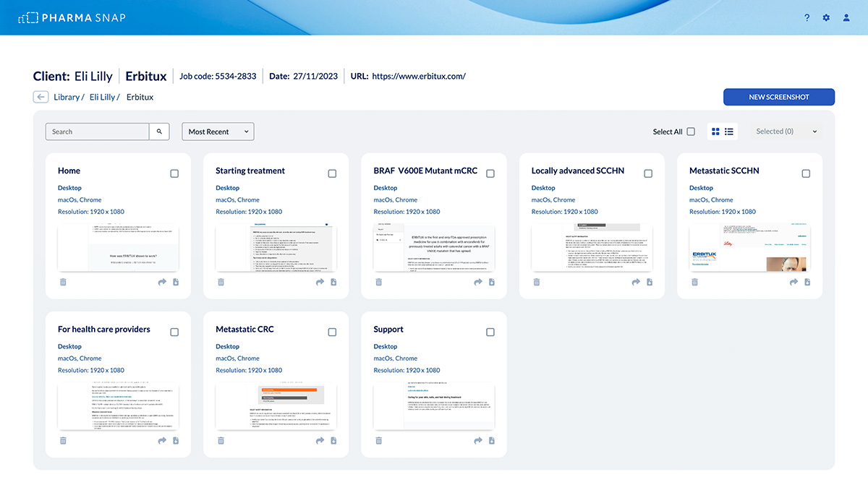Download the Starting treatment card
The height and width of the screenshot is (503, 868).
(x=333, y=282)
